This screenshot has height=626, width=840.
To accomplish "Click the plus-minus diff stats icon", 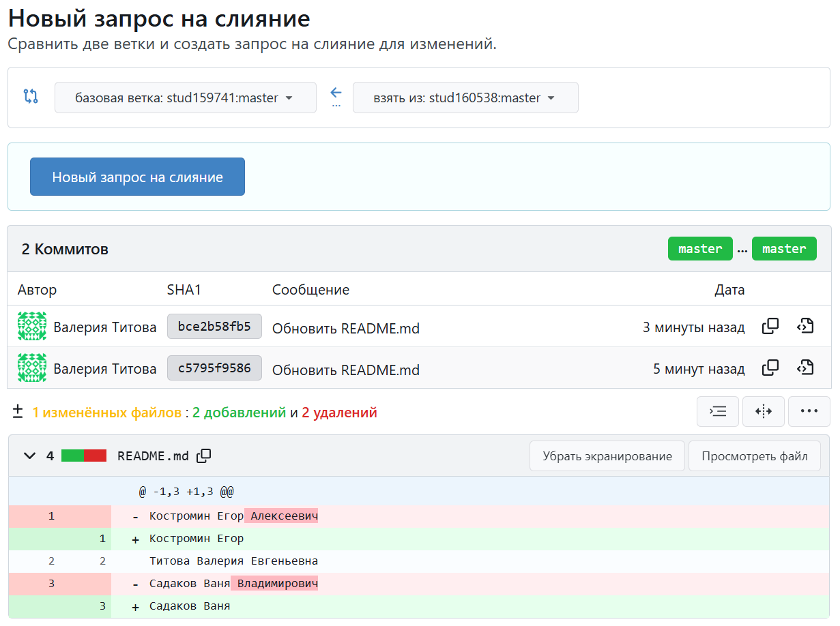I will click(x=18, y=412).
